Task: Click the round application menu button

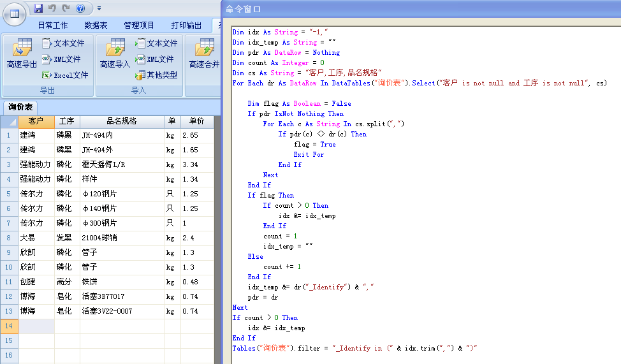Action: point(14,14)
